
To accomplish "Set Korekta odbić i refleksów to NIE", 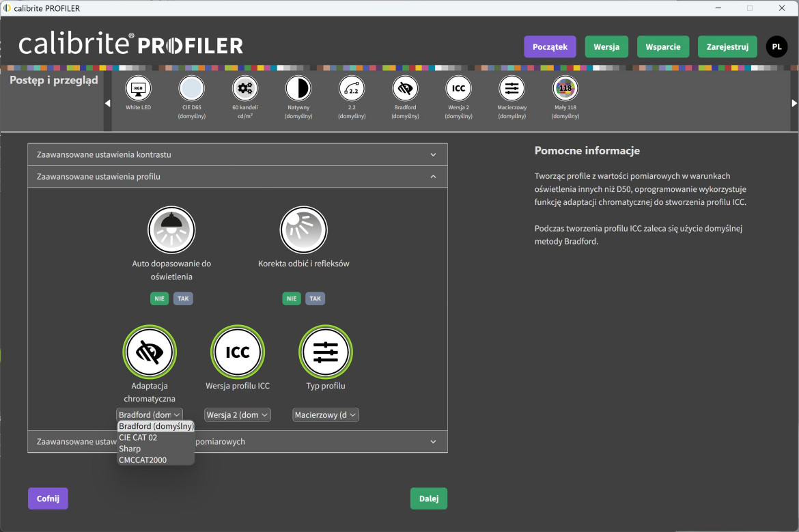I will click(292, 298).
